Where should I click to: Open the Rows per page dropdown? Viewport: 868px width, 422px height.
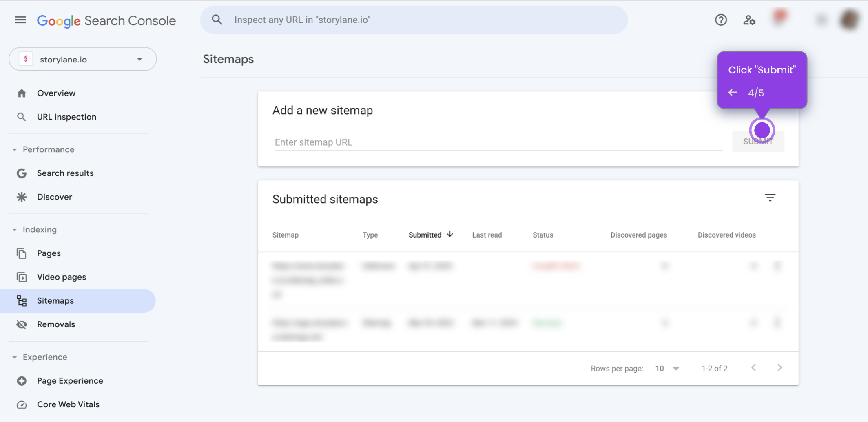(667, 368)
